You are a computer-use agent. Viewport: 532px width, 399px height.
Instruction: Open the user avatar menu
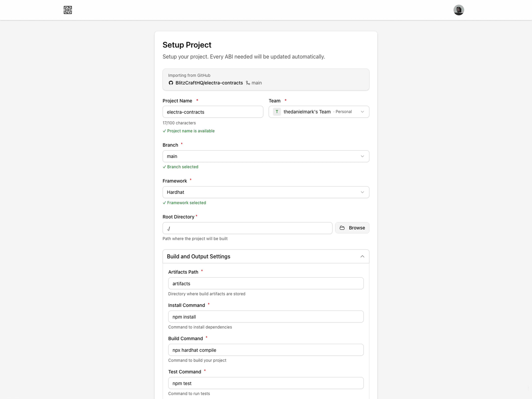point(459,10)
